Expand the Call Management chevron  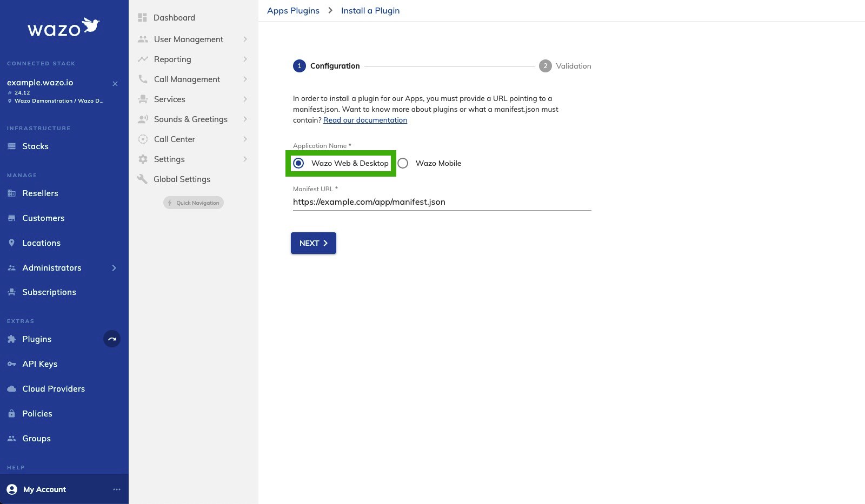pos(245,79)
